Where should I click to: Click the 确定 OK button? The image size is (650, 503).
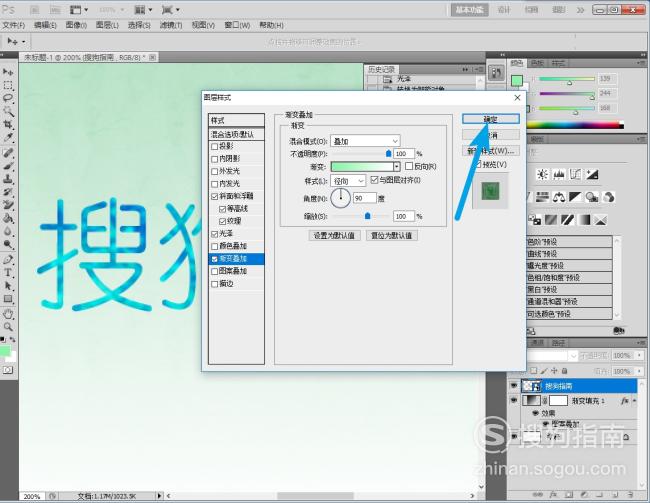coord(491,119)
